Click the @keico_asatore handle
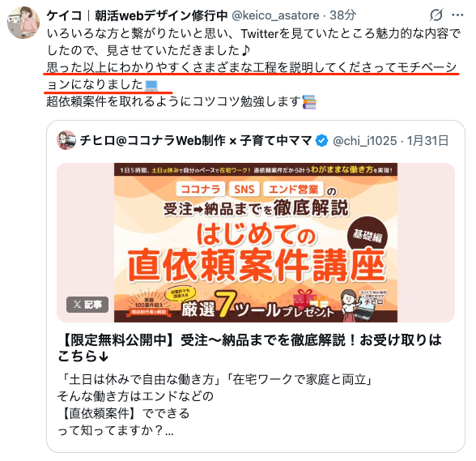This screenshot has width=476, height=461. (275, 15)
